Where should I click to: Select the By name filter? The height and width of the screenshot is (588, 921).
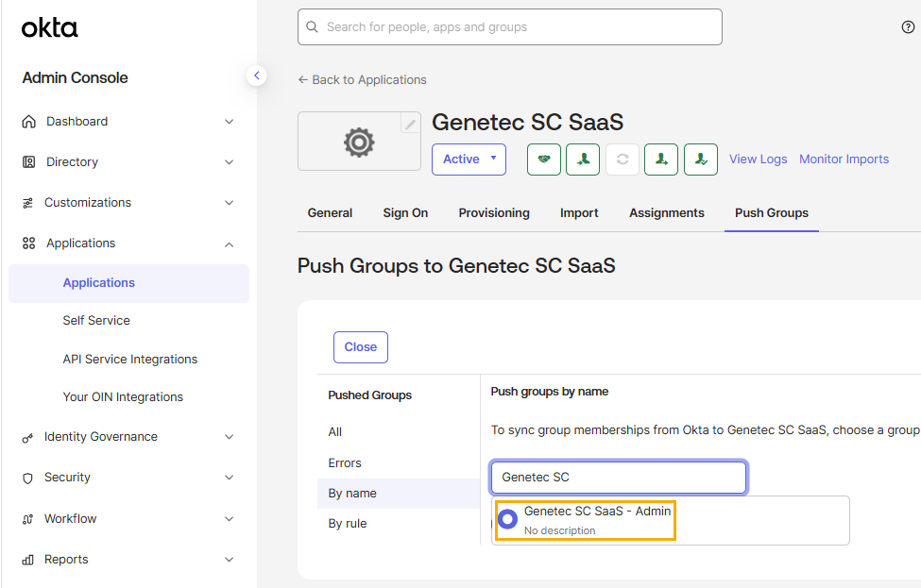[x=399, y=494]
